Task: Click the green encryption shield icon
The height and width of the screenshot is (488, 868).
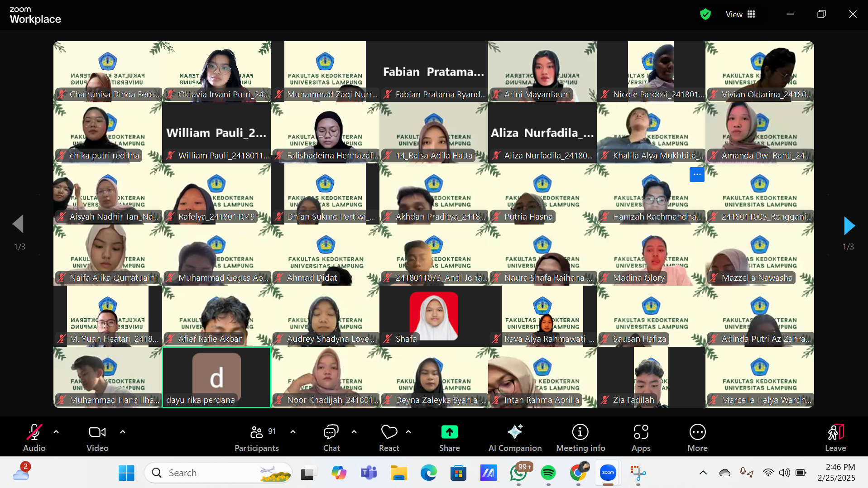Action: click(x=705, y=14)
